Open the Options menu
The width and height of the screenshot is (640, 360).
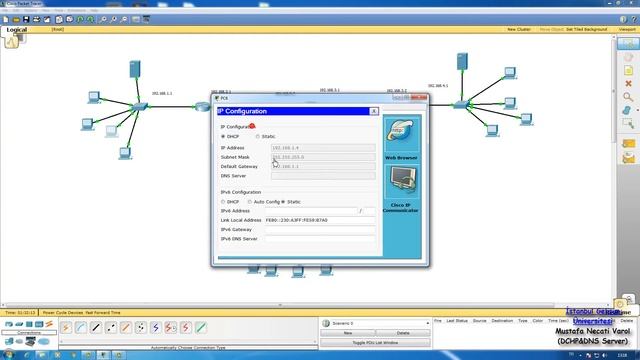pos(31,10)
